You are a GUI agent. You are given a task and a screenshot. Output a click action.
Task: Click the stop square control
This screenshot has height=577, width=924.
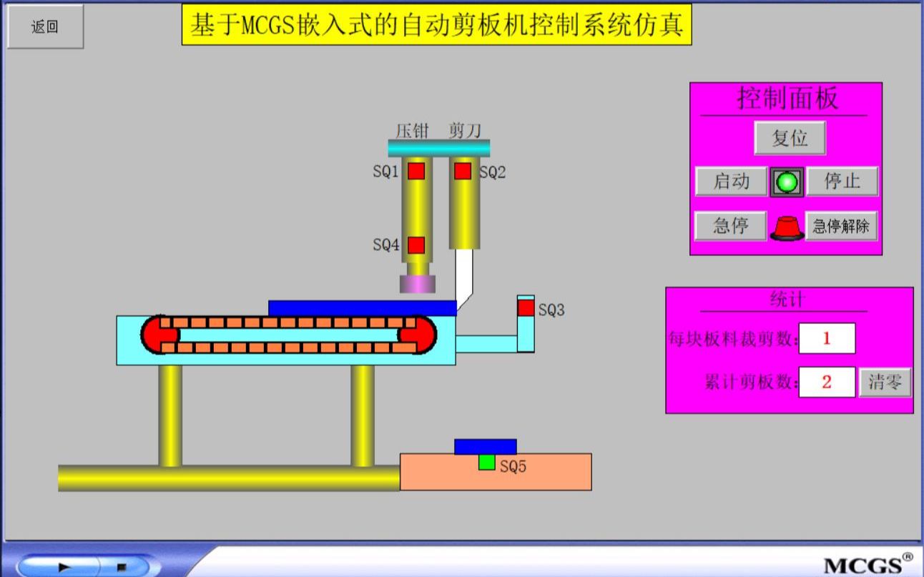(123, 566)
